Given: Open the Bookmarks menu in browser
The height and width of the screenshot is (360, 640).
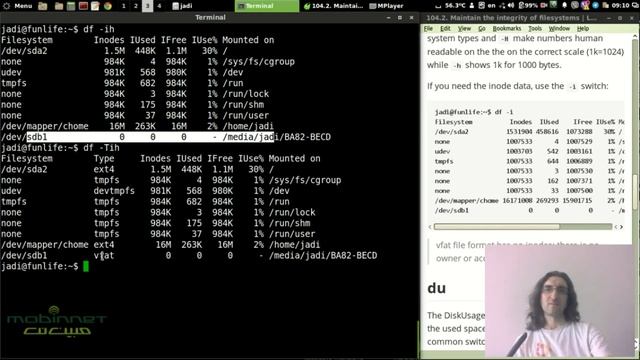Looking at the screenshot, I should tap(507, 29).
